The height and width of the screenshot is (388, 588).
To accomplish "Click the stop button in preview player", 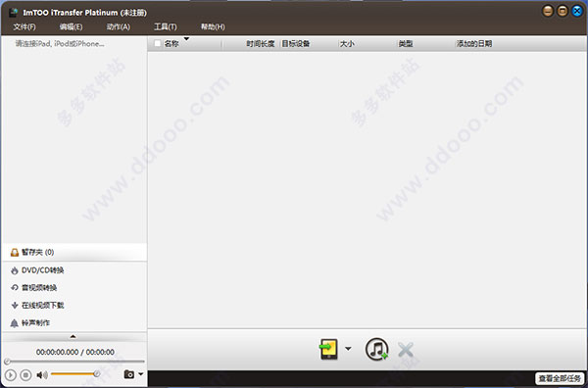I will click(x=25, y=374).
